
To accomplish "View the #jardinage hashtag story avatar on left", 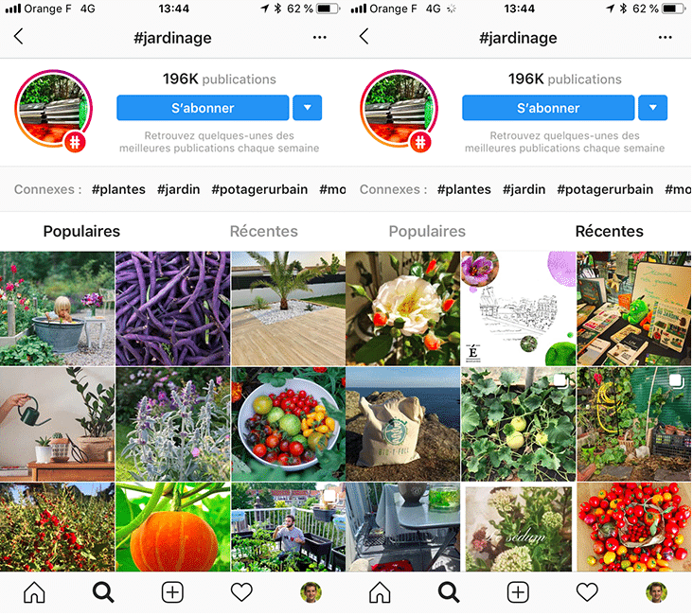I will tap(53, 109).
